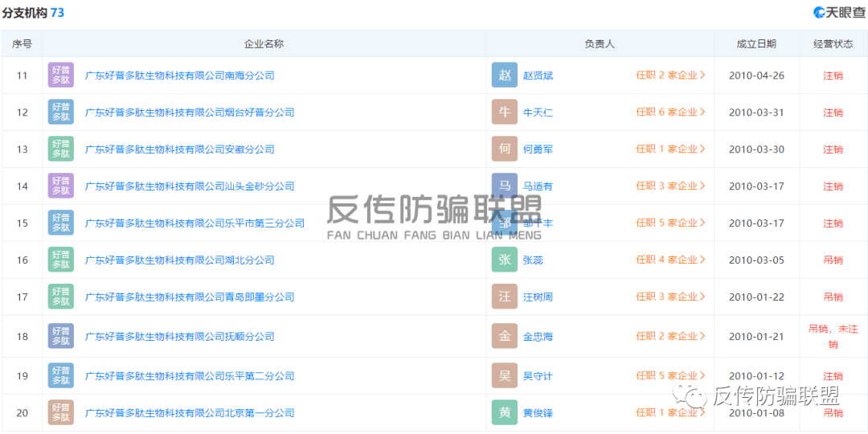Select the 何 avatar beside 何勇军
The width and height of the screenshot is (868, 434).
point(505,149)
